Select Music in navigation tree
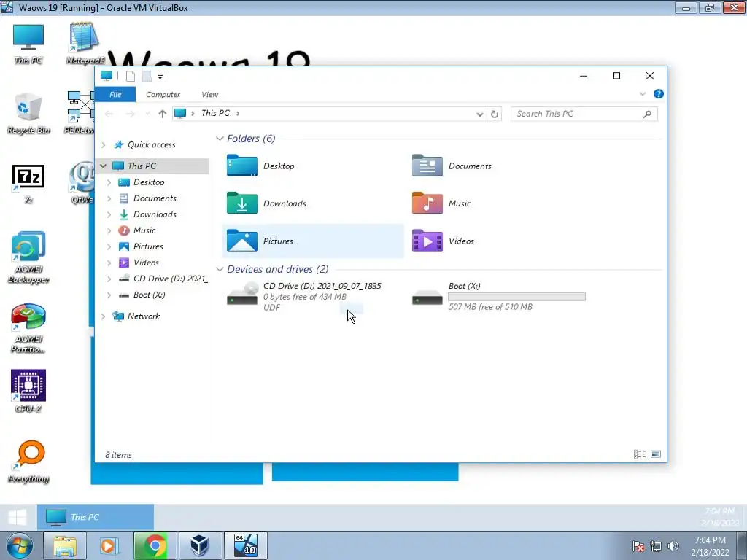 click(x=144, y=230)
